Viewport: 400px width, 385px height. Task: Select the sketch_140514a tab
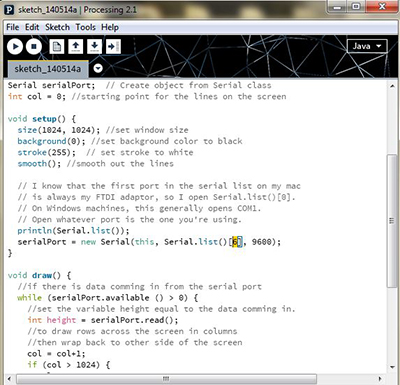point(48,69)
